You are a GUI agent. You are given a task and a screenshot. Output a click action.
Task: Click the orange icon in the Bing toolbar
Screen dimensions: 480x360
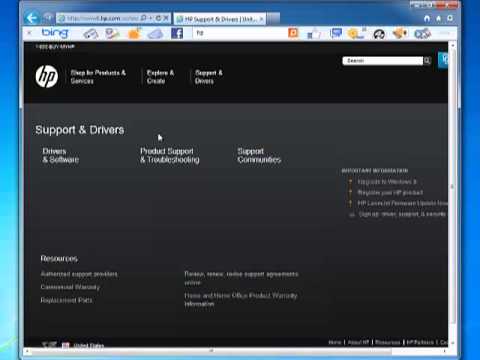coord(134,33)
